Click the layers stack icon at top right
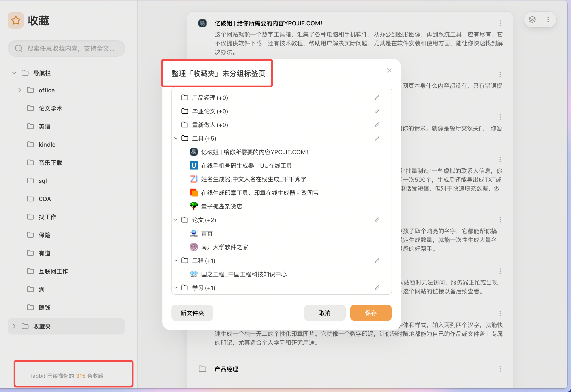 (x=532, y=19)
